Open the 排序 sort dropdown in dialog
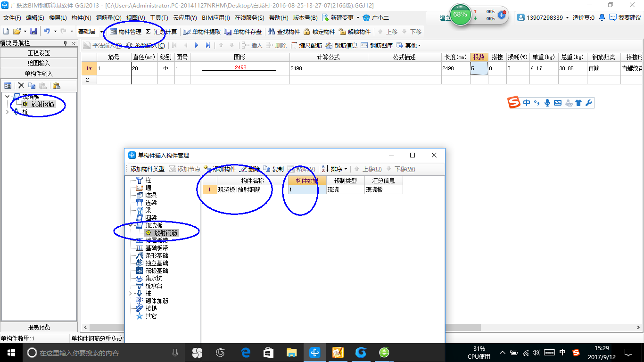The height and width of the screenshot is (362, 644). 335,169
